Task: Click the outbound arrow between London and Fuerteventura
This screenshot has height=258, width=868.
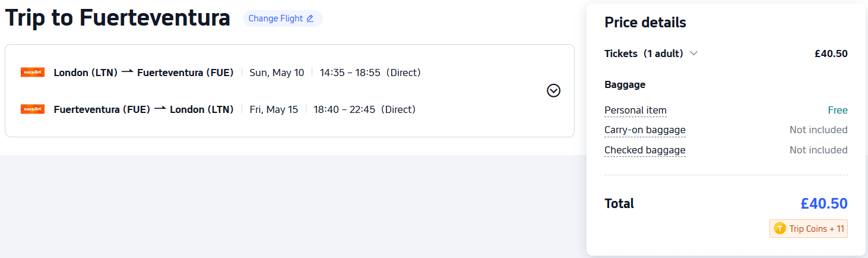Action: tap(127, 72)
